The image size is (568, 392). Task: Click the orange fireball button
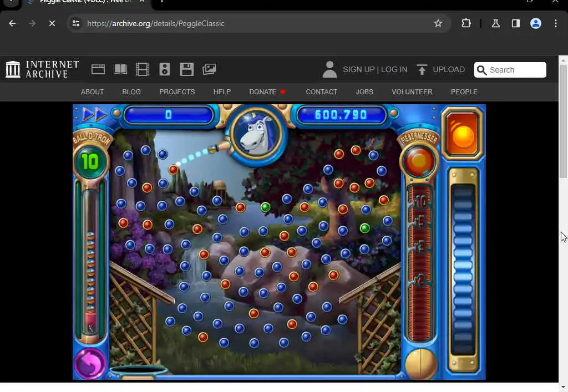click(x=462, y=134)
